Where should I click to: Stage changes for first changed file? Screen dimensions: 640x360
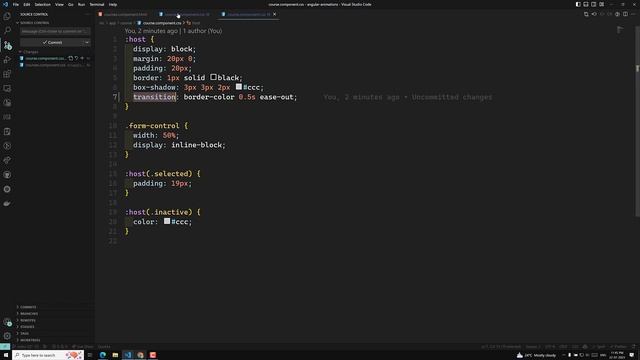pyautogui.click(x=82, y=58)
